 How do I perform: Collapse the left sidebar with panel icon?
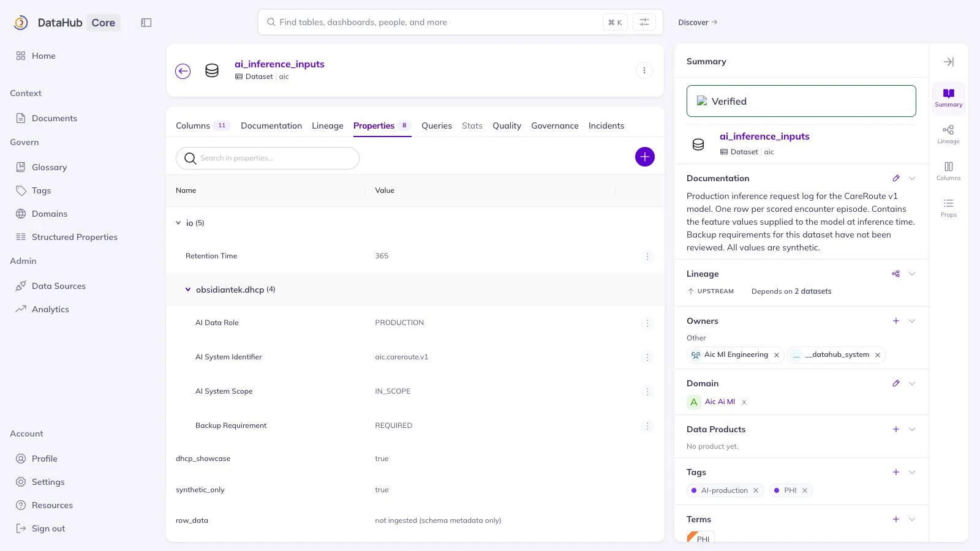[x=146, y=23]
